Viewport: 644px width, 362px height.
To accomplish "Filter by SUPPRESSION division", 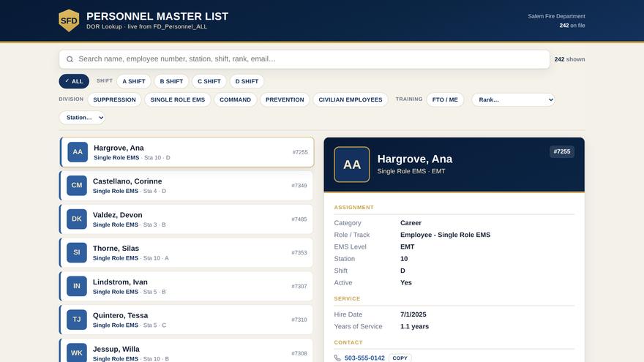I will (114, 99).
